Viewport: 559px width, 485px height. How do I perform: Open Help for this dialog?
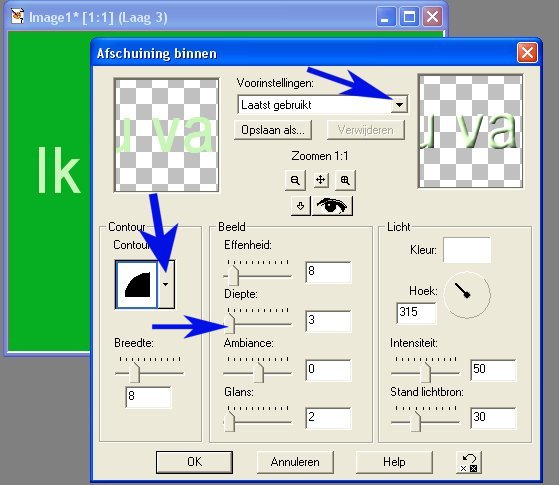(x=394, y=462)
